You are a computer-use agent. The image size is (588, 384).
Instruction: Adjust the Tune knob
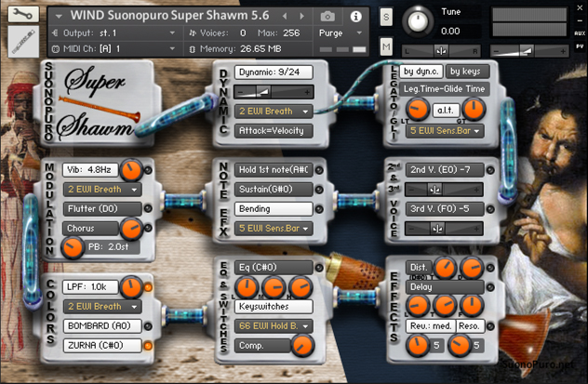418,21
